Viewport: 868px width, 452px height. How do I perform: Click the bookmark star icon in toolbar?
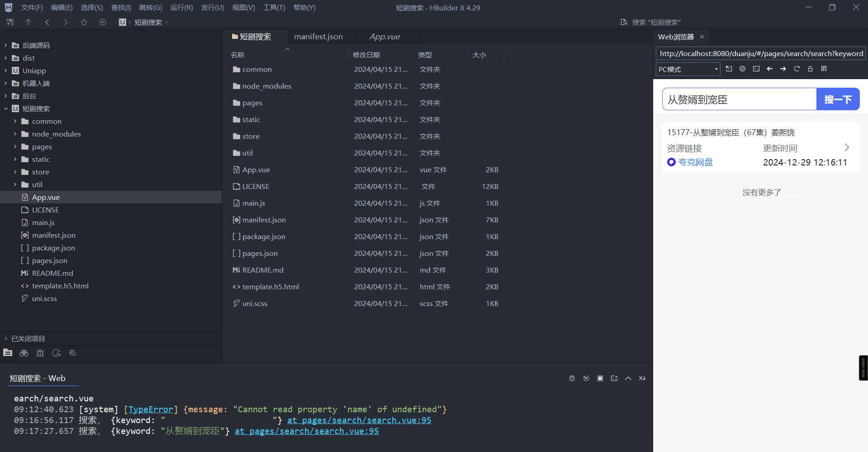[x=84, y=22]
